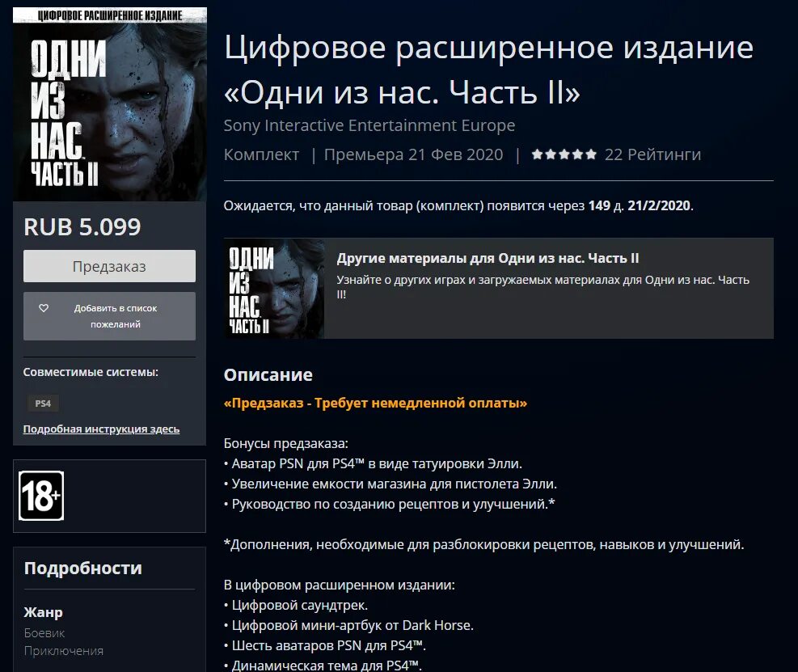The width and height of the screenshot is (798, 672).
Task: Click the 18+ age rating icon
Action: [x=41, y=496]
